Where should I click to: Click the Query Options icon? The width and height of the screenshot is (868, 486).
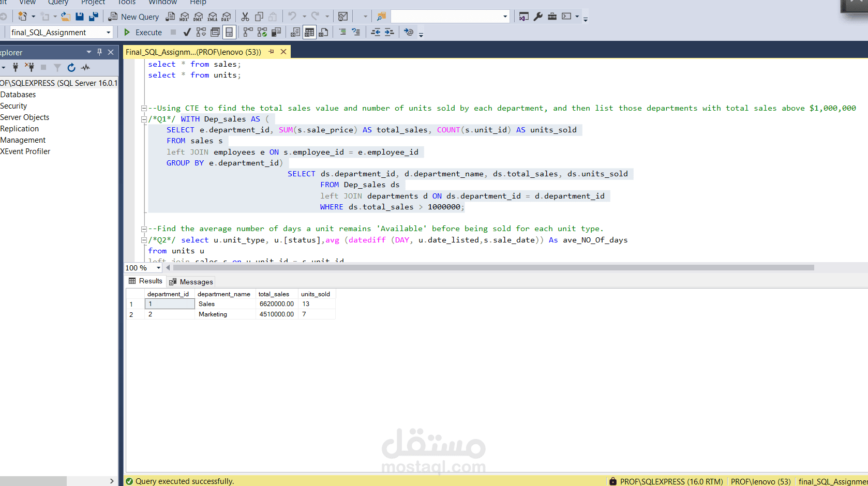pos(215,32)
